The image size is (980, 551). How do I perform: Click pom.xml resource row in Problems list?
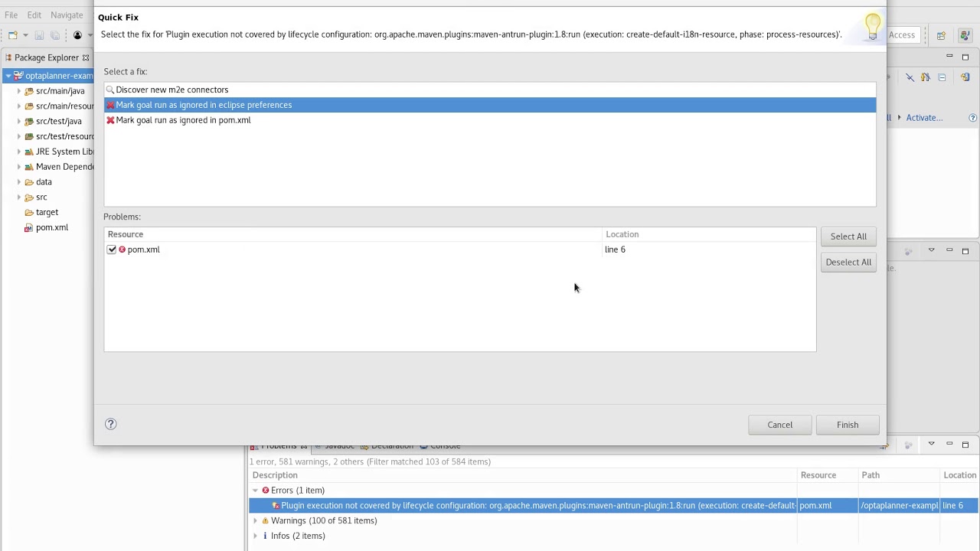pos(460,249)
